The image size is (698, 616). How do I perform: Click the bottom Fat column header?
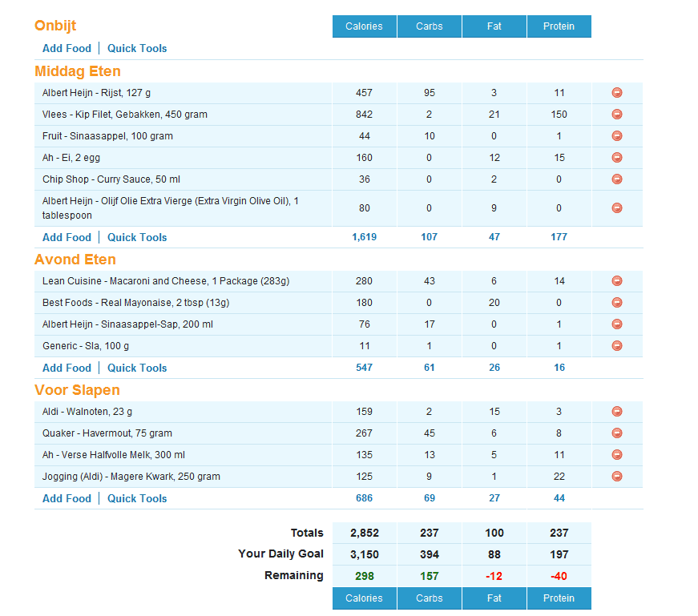point(494,598)
